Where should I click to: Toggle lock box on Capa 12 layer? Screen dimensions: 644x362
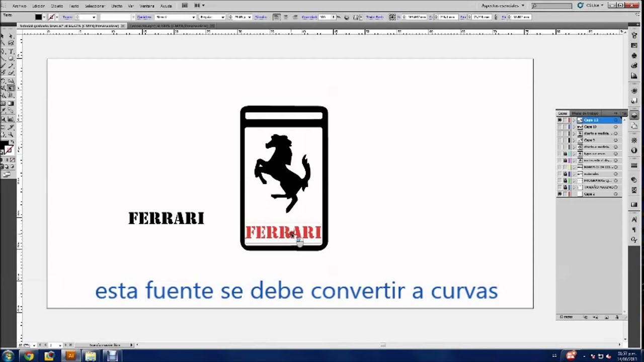(x=566, y=120)
